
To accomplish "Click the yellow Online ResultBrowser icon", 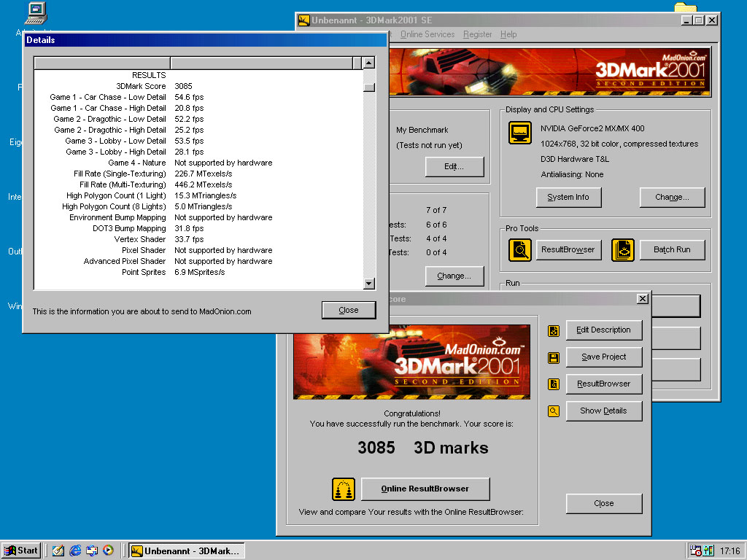I will tap(344, 489).
